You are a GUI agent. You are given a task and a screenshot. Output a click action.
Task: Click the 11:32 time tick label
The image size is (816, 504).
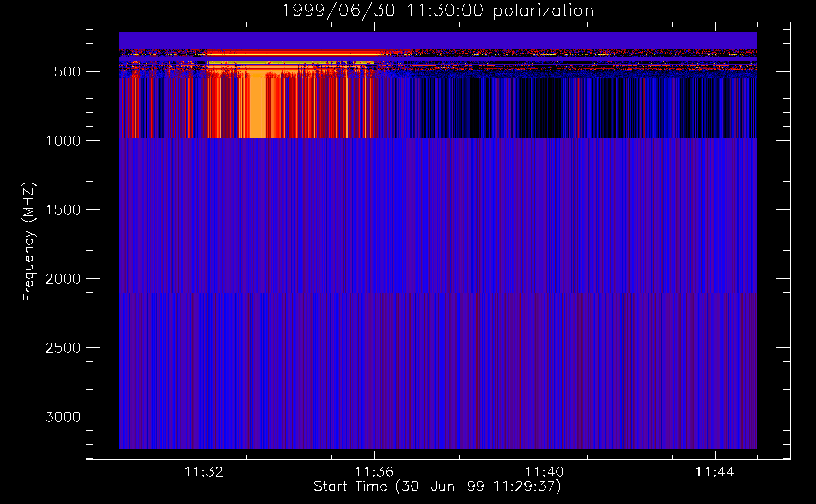pyautogui.click(x=204, y=472)
